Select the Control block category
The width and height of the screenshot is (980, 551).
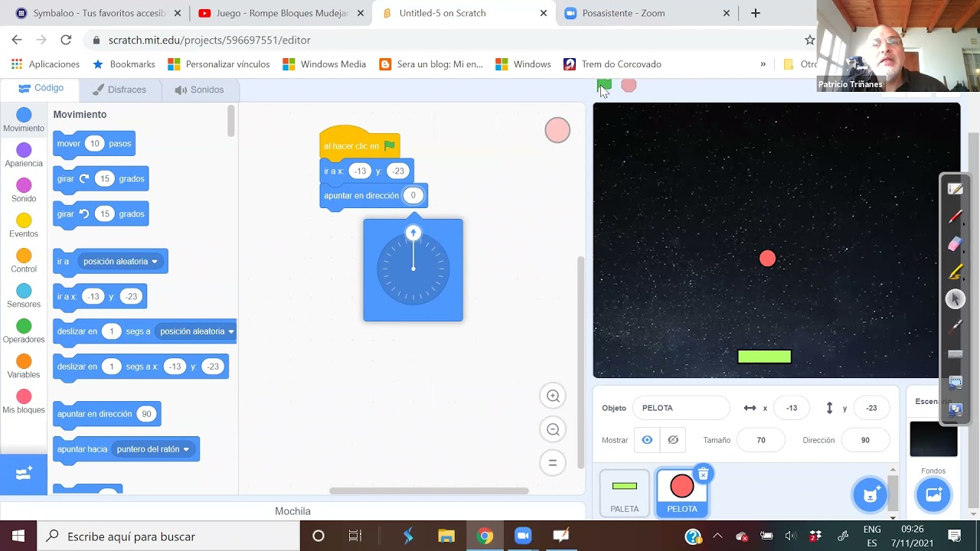24,261
